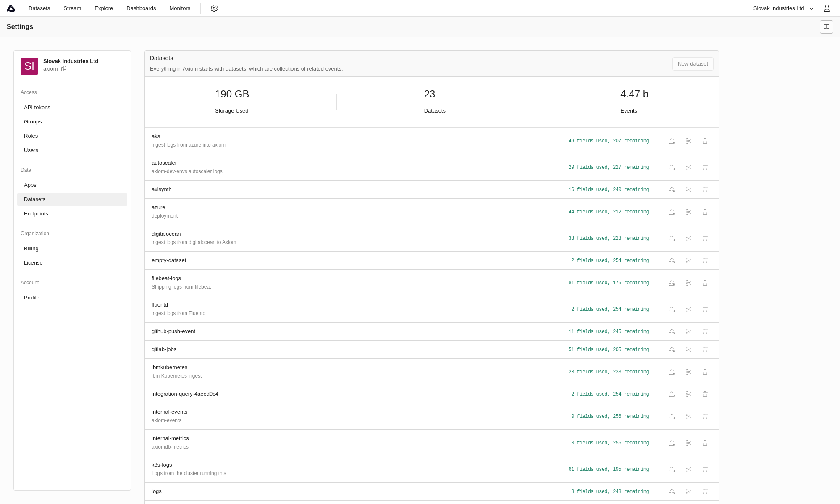Viewport: 840px width, 504px height.
Task: Click the user profile icon
Action: tap(827, 8)
